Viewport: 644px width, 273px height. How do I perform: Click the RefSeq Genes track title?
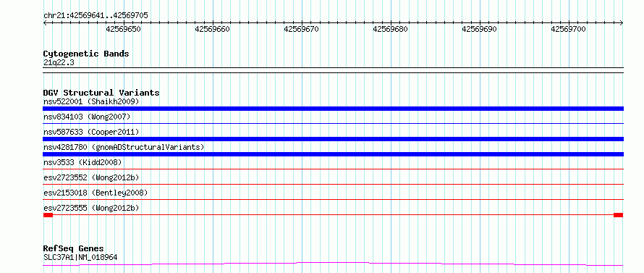(74, 249)
